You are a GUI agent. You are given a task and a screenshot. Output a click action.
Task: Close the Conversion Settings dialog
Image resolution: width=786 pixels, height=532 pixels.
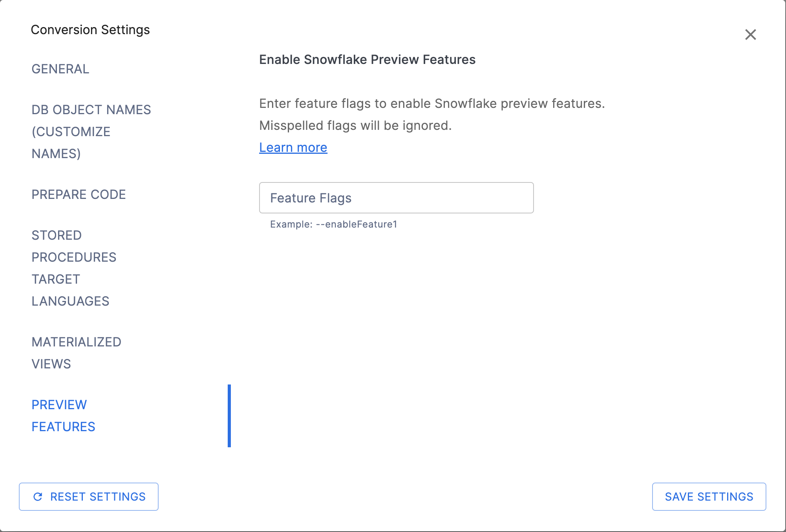[x=750, y=35]
